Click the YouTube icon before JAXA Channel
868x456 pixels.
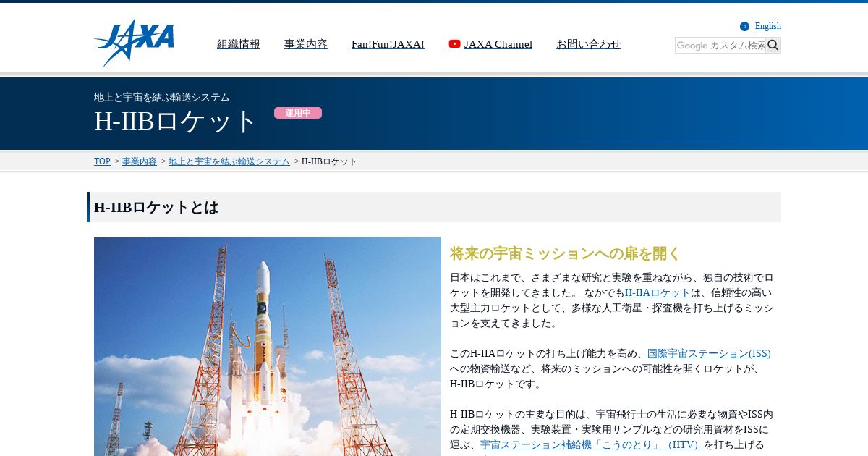click(x=455, y=44)
